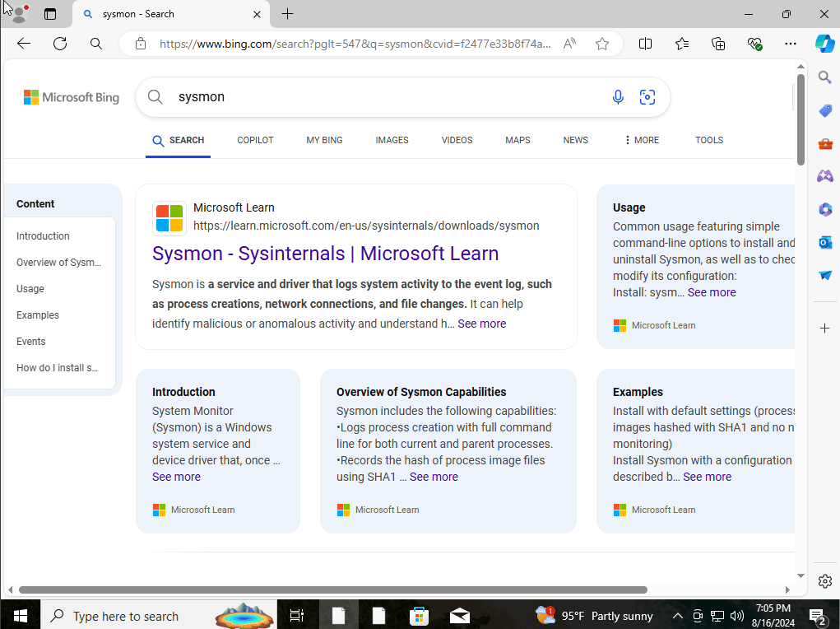
Task: Open Browser essentials heart icon
Action: point(754,44)
